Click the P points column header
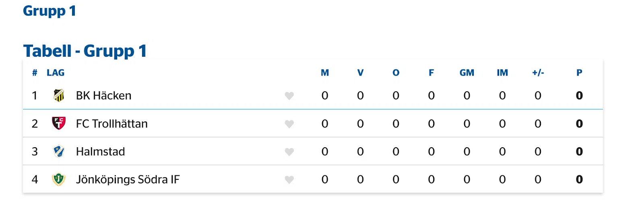This screenshot has width=644, height=222. (579, 73)
